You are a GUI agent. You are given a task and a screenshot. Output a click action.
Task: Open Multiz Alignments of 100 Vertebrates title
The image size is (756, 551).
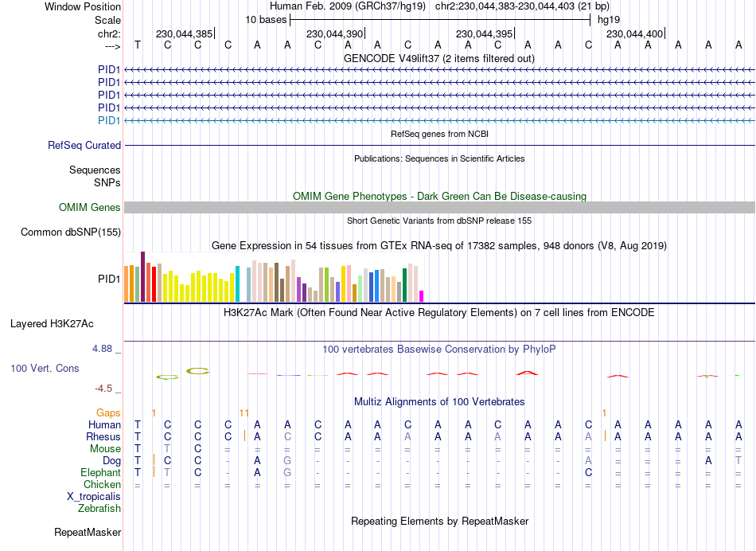point(439,401)
